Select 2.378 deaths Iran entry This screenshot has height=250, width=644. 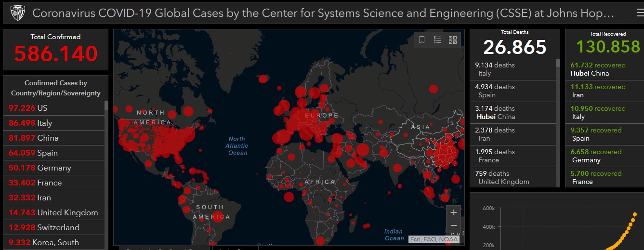coord(513,134)
